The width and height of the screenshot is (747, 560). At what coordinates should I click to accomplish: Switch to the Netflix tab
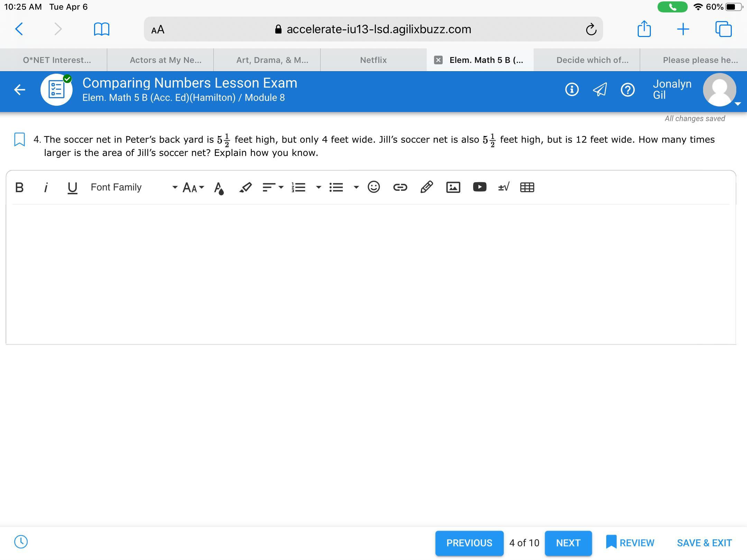pos(373,60)
